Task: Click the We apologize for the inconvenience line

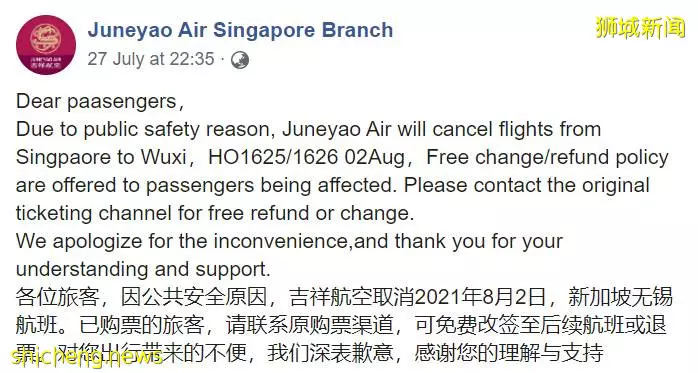Action: click(289, 241)
